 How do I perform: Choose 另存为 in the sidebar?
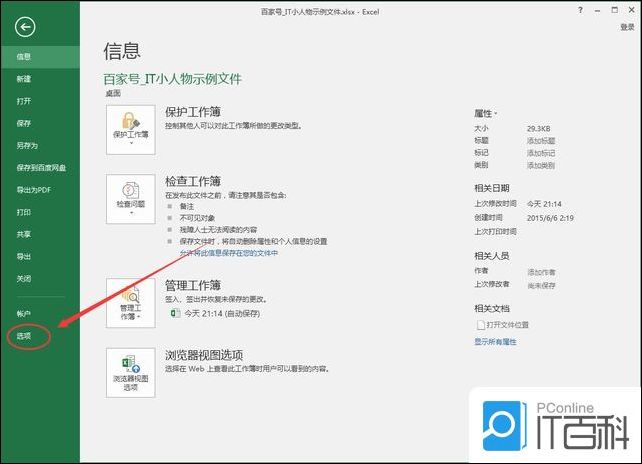pyautogui.click(x=27, y=145)
